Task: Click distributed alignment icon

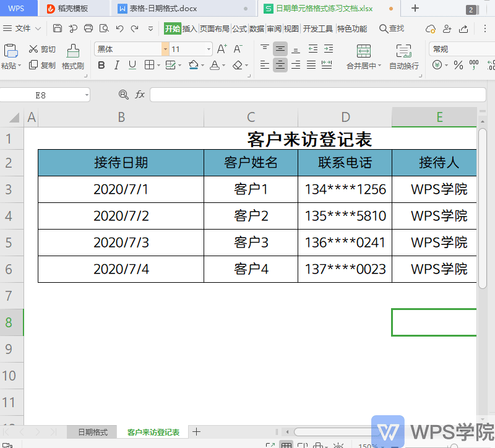Action: [x=327, y=65]
